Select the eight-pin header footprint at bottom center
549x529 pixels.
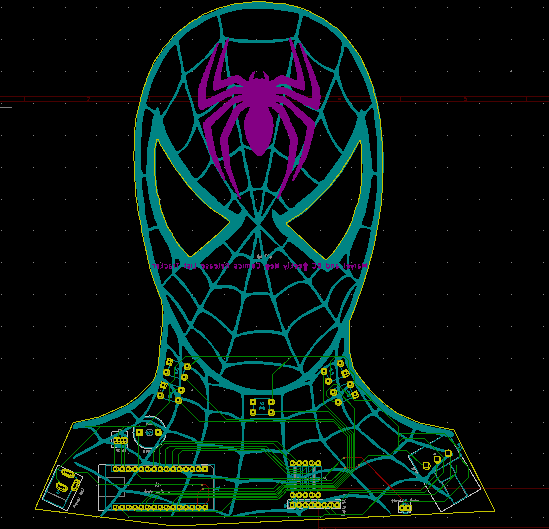click(314, 505)
